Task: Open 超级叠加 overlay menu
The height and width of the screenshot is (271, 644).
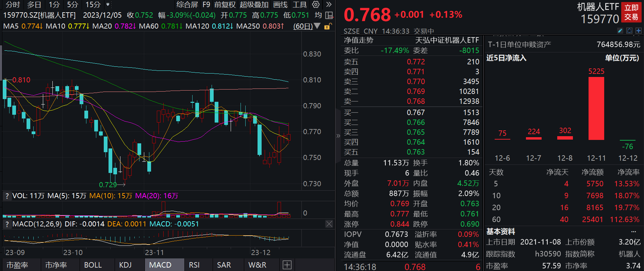Action: point(254,5)
